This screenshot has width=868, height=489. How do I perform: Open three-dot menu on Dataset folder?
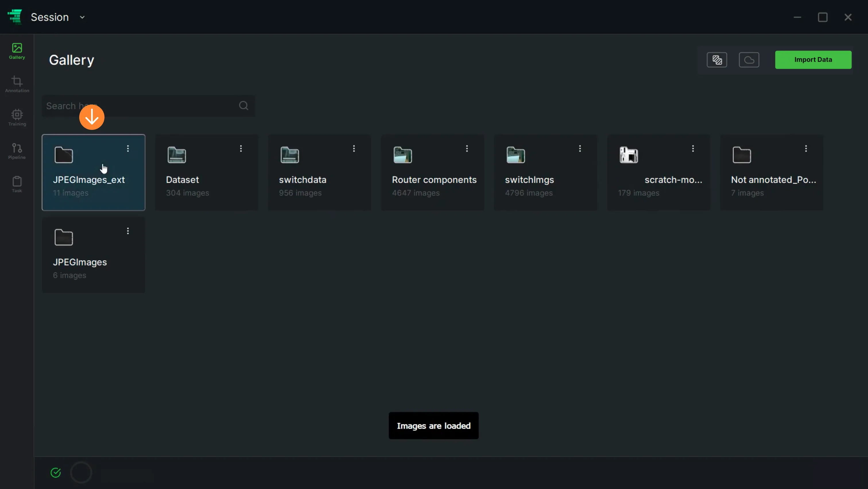(x=241, y=148)
